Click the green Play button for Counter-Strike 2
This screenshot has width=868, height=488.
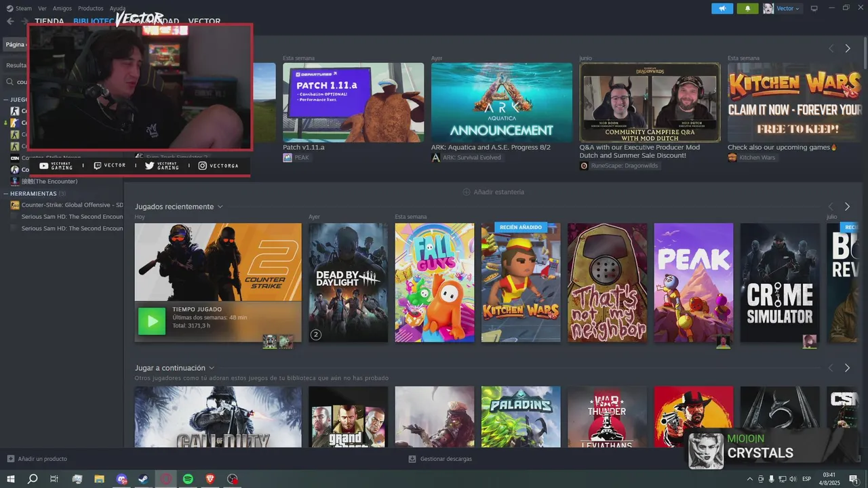[x=152, y=321]
